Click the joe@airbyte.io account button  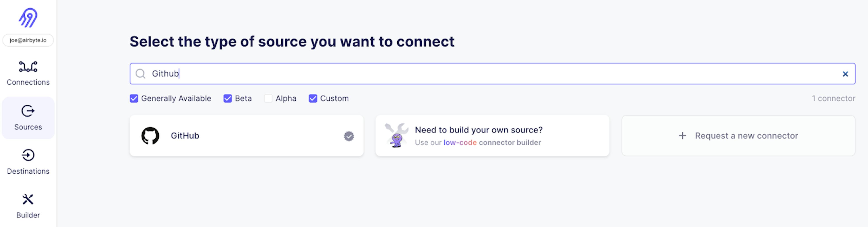click(x=28, y=40)
